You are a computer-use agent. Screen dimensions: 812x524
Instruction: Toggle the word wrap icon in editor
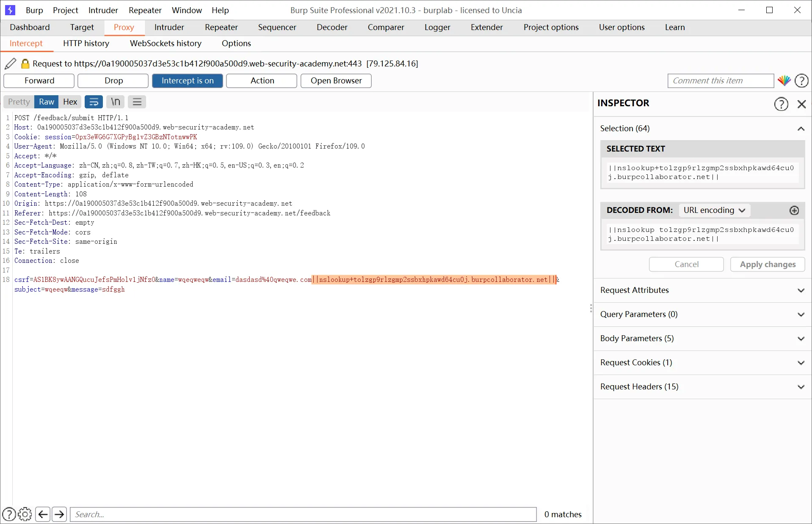pyautogui.click(x=94, y=102)
